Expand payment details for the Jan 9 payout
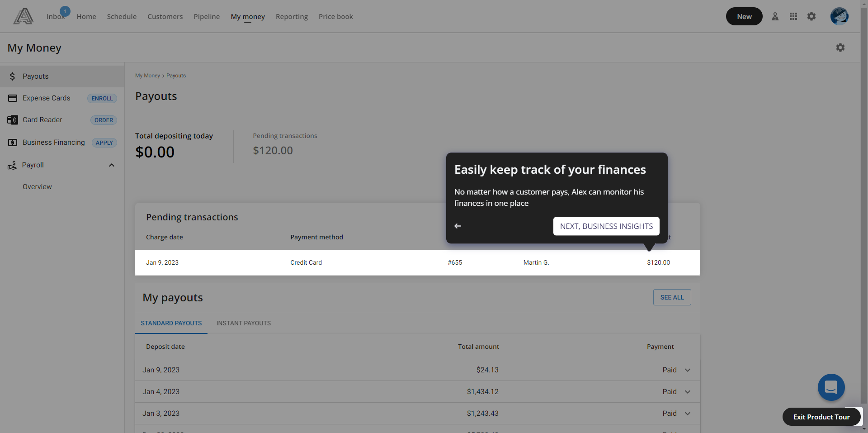Image resolution: width=868 pixels, height=433 pixels. 687,370
